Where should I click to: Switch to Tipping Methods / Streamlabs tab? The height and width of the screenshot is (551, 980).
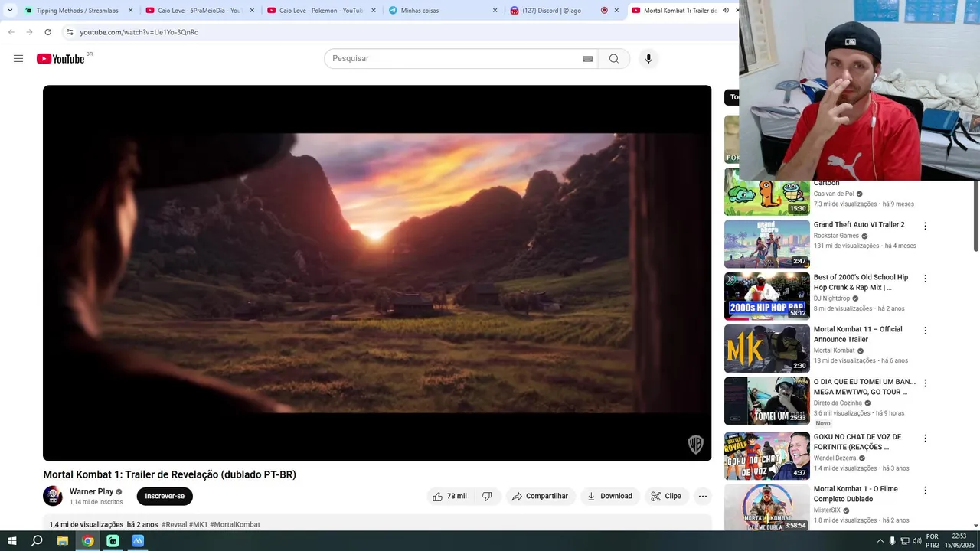pos(78,11)
